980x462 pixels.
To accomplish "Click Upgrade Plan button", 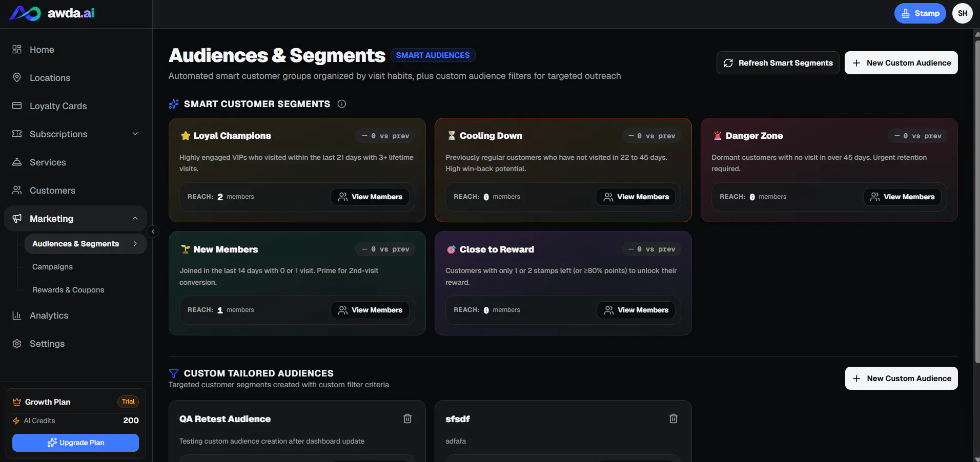I will click(x=75, y=443).
